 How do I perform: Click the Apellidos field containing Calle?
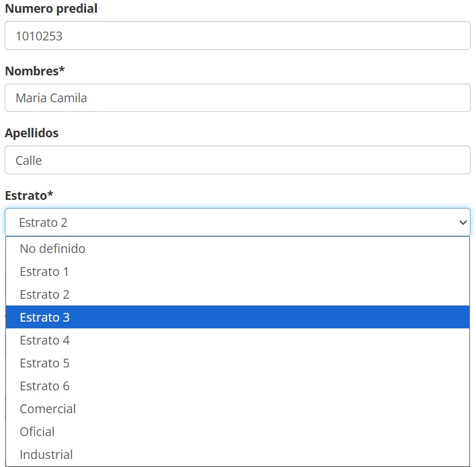(x=237, y=160)
